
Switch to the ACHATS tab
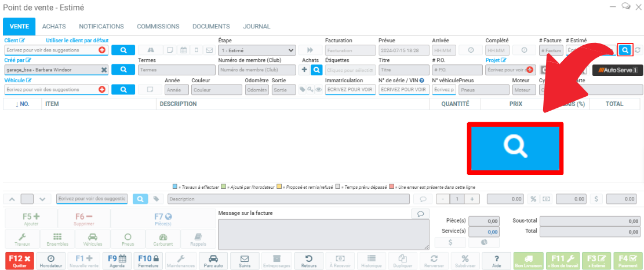point(54,27)
